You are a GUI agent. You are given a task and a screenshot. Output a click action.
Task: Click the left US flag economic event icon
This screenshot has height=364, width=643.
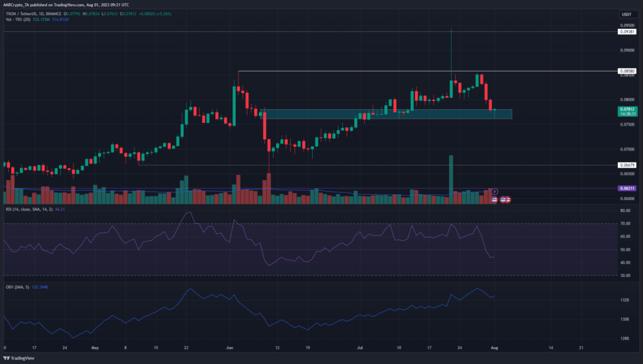tap(494, 200)
